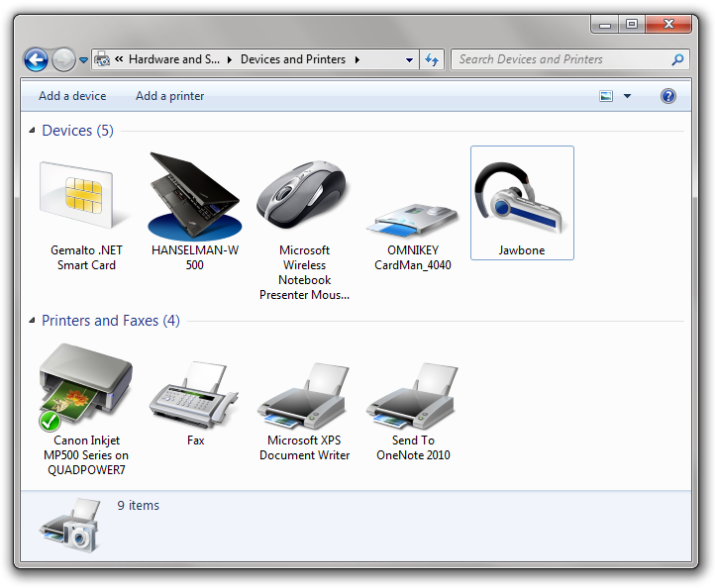Click the Change your view icon

(605, 96)
